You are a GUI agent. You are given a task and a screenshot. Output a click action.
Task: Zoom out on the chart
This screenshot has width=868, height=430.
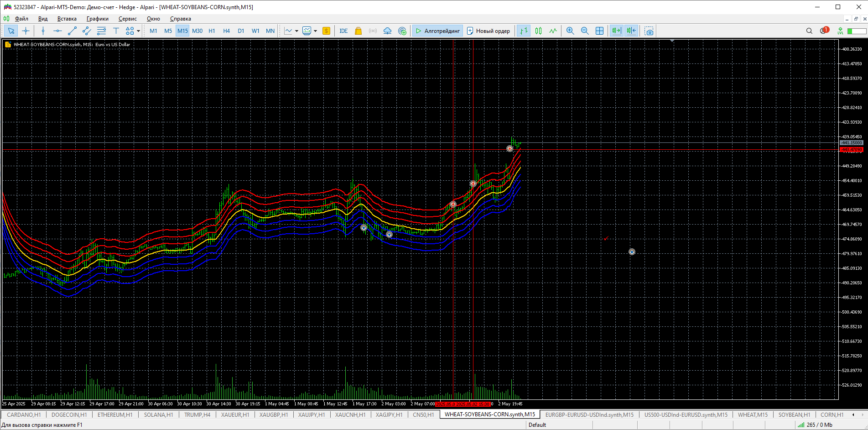pyautogui.click(x=585, y=31)
